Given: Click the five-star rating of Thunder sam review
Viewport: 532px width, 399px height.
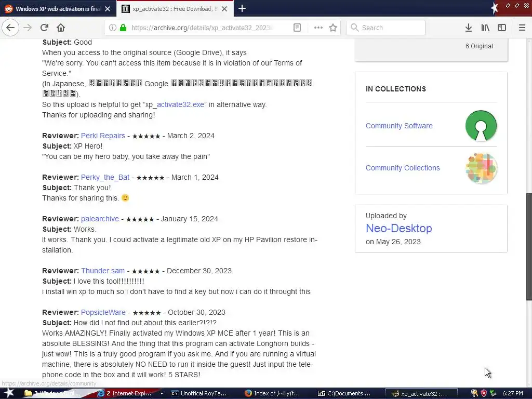Looking at the screenshot, I should (x=145, y=271).
